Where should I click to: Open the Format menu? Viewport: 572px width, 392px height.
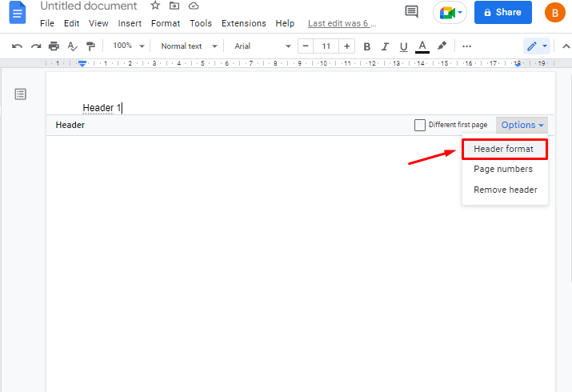(x=166, y=23)
